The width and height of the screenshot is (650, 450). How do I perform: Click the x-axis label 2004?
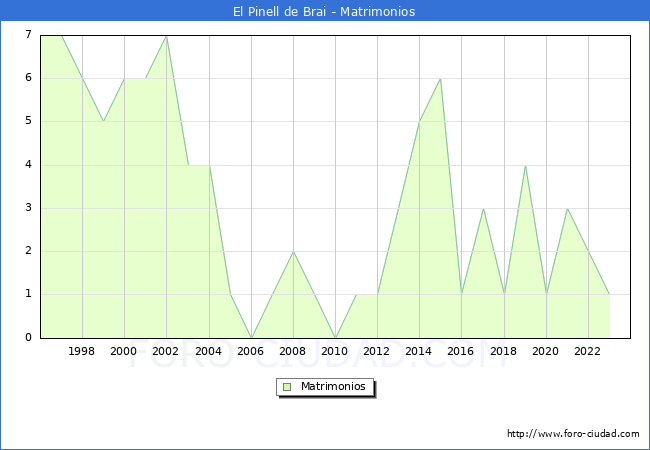coord(209,351)
